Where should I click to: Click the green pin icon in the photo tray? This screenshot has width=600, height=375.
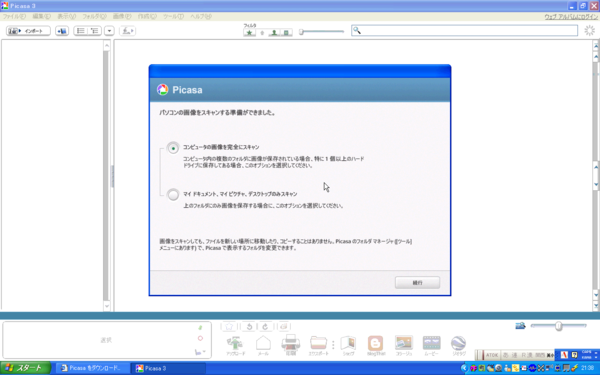click(200, 328)
